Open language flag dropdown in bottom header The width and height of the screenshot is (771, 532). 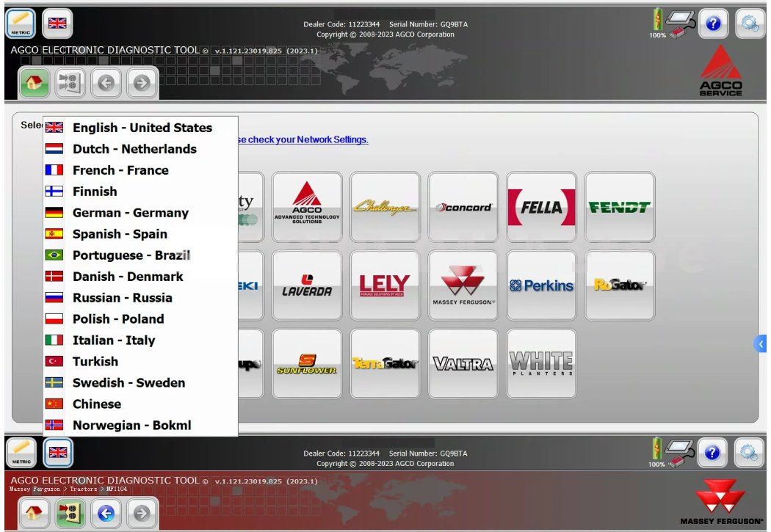pos(57,453)
